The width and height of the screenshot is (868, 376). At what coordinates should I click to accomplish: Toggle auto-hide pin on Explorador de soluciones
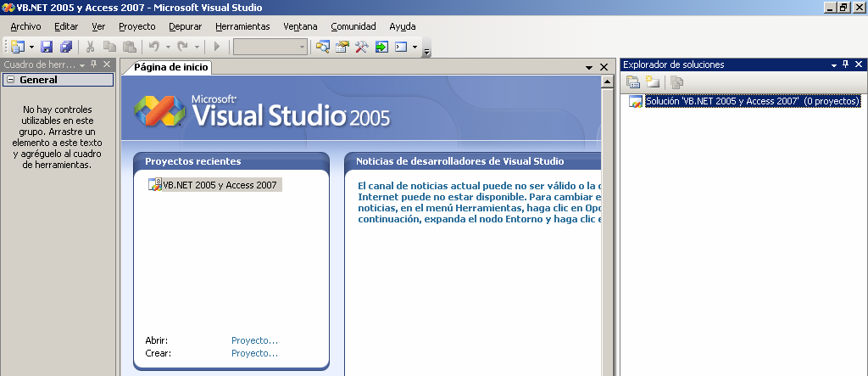(x=846, y=65)
